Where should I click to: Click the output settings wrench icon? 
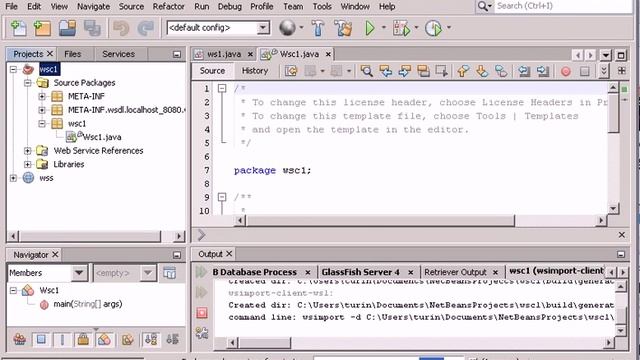click(202, 333)
